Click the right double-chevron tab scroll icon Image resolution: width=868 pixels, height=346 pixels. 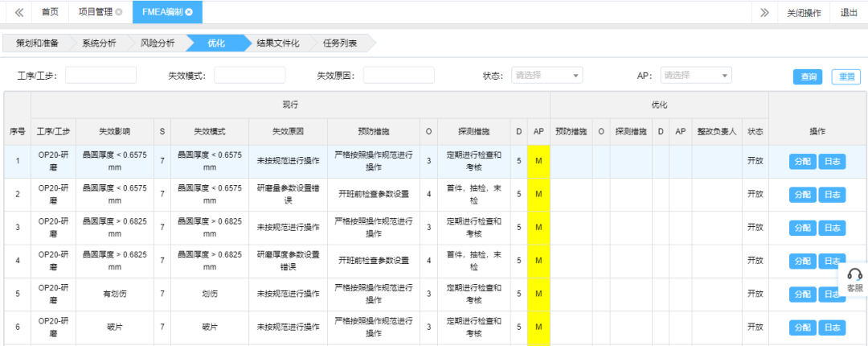pos(764,12)
